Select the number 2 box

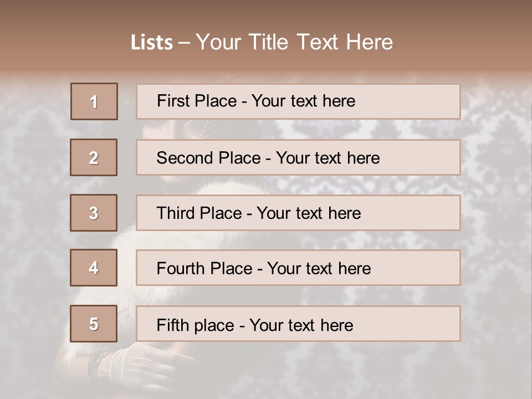(x=94, y=157)
